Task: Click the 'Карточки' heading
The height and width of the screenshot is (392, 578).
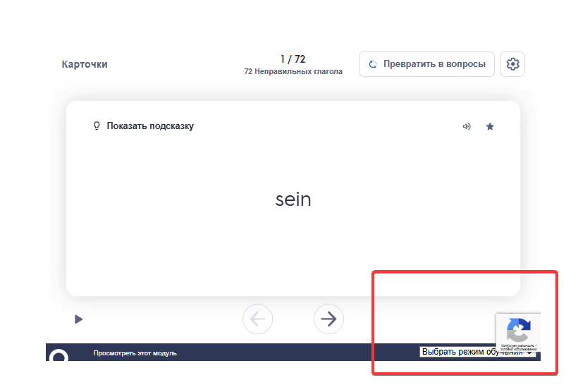Action: pos(85,64)
